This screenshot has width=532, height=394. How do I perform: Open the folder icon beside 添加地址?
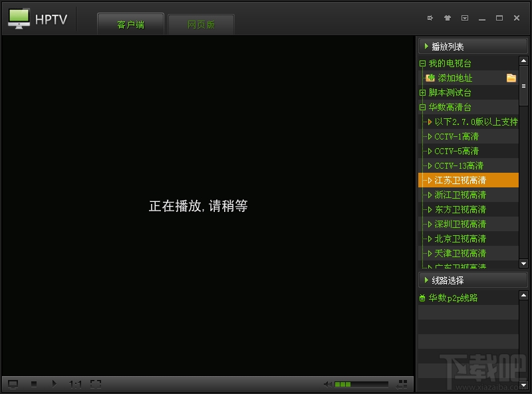pyautogui.click(x=511, y=78)
